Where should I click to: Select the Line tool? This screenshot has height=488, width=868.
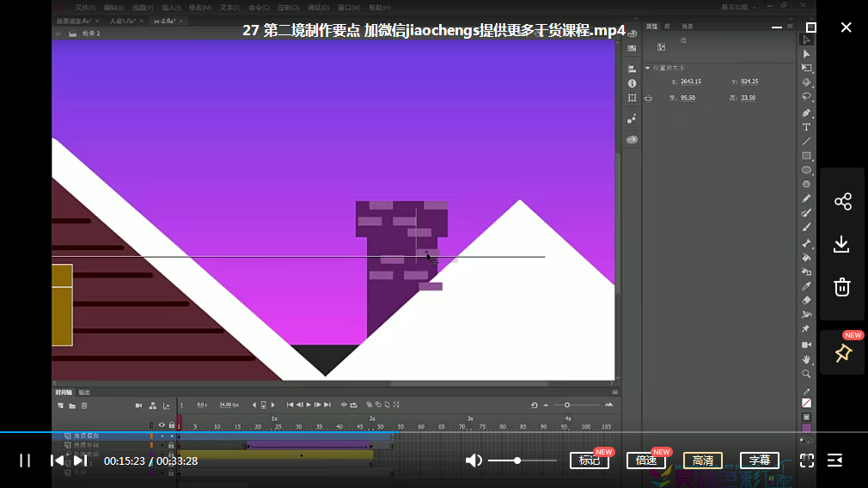point(807,142)
